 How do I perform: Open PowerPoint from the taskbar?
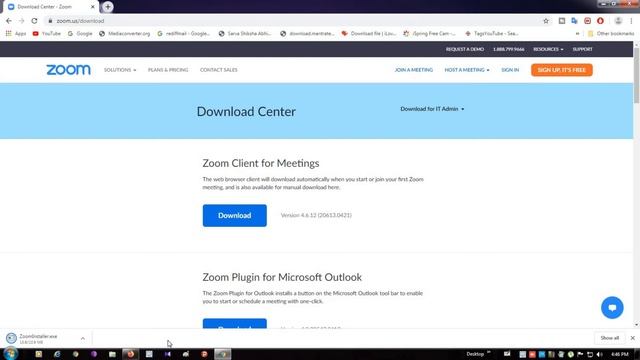click(x=204, y=354)
